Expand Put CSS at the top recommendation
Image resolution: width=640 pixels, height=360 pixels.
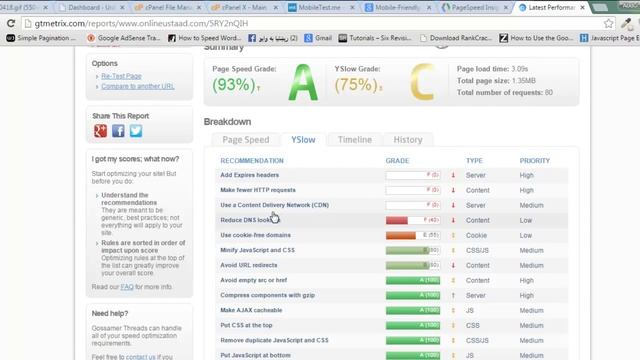246,325
